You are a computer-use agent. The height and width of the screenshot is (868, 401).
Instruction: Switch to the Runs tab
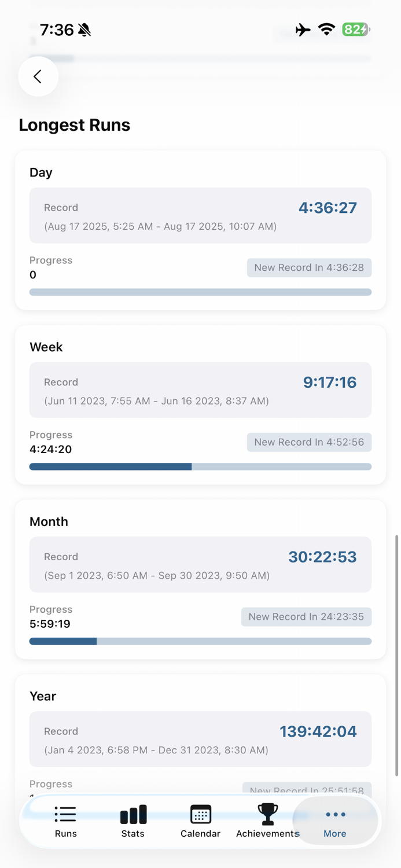[65, 822]
